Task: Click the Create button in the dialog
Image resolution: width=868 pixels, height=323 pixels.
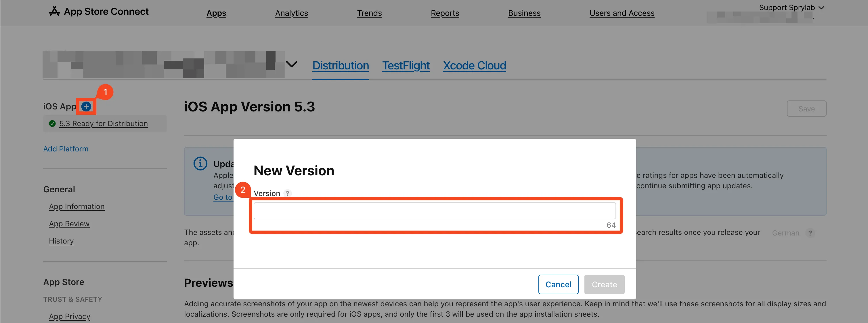Action: [604, 284]
